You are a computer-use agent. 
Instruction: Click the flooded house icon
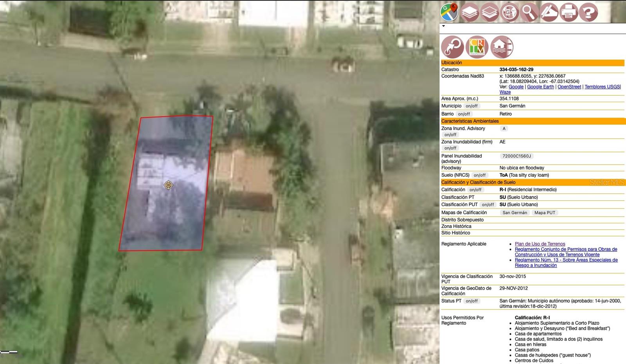[502, 47]
